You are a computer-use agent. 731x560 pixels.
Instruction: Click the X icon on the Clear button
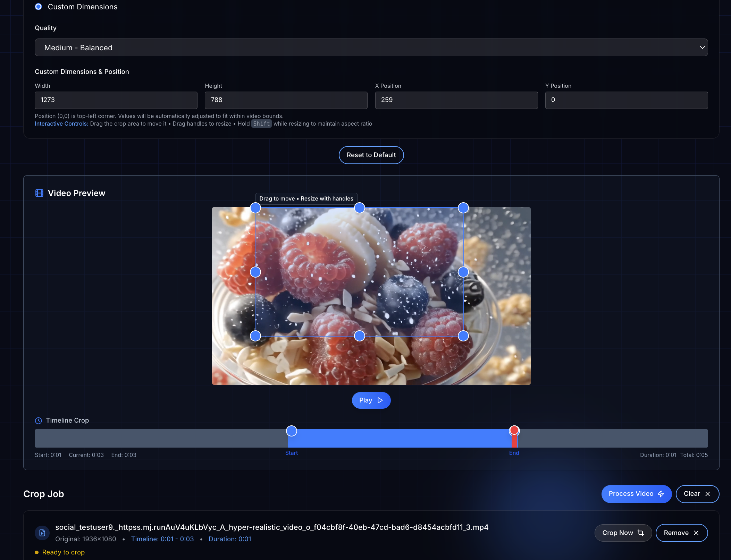pyautogui.click(x=707, y=494)
